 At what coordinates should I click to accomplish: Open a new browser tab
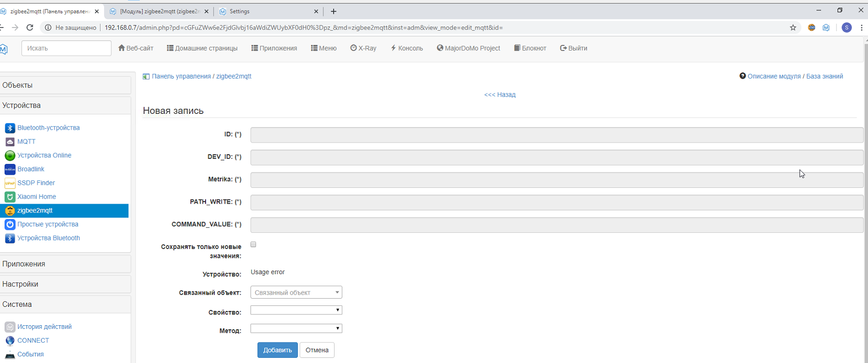pos(334,11)
